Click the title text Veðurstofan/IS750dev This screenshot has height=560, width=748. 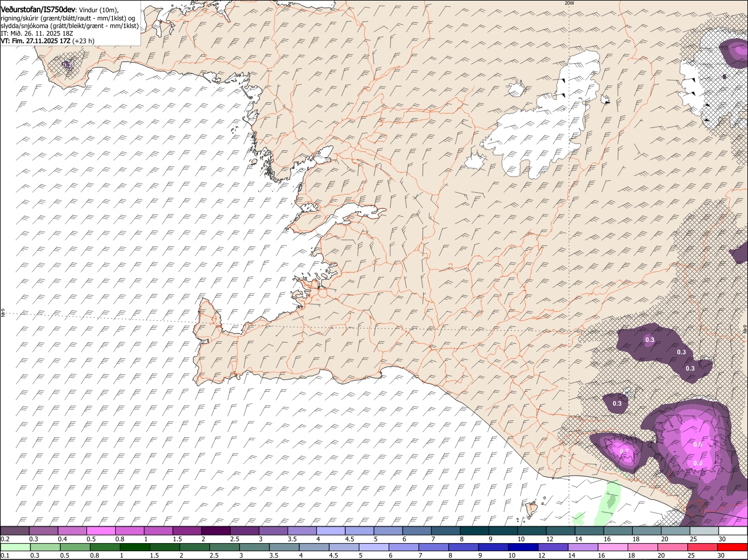pos(38,9)
